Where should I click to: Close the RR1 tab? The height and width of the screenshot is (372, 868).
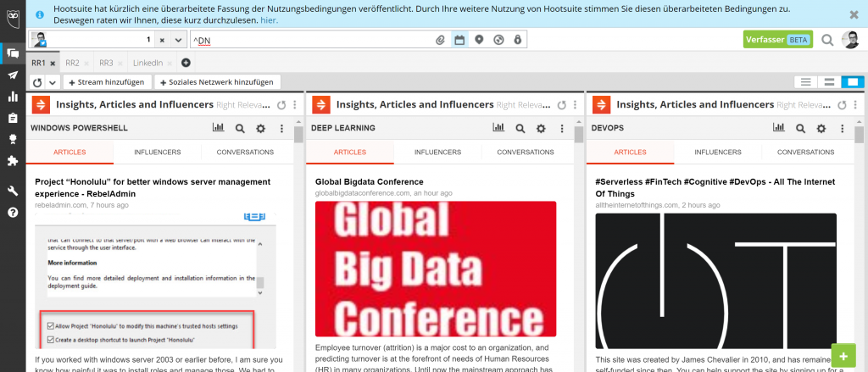53,64
